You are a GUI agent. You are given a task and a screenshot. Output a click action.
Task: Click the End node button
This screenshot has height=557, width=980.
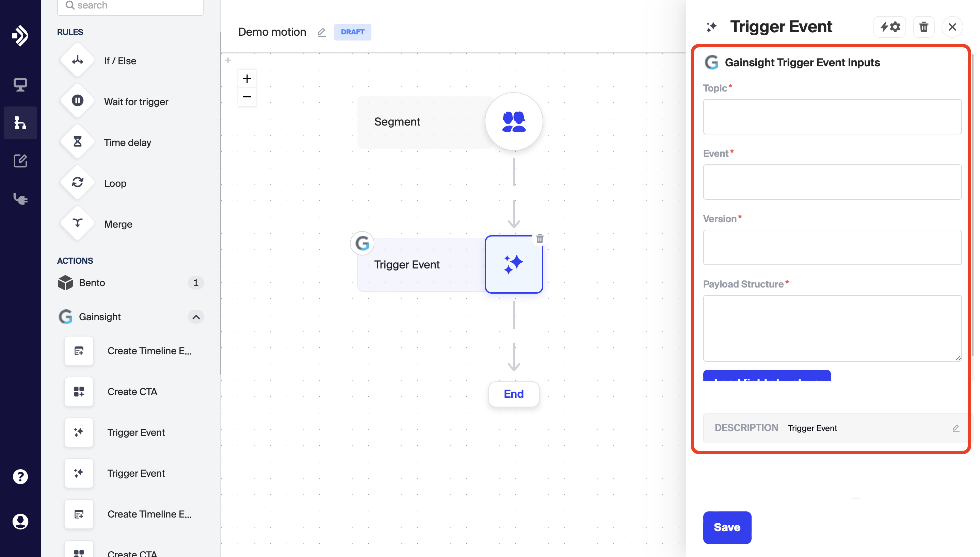514,394
